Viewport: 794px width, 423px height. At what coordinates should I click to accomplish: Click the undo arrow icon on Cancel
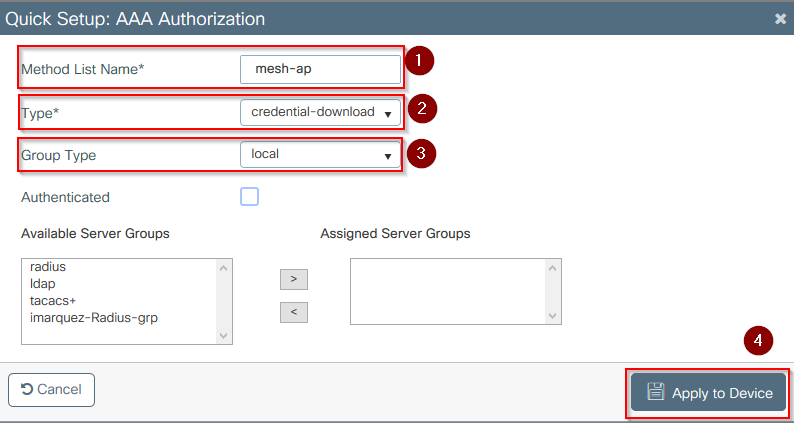click(27, 389)
